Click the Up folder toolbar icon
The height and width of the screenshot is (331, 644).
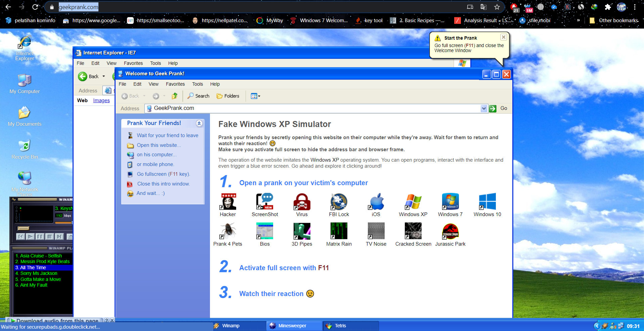pos(174,96)
